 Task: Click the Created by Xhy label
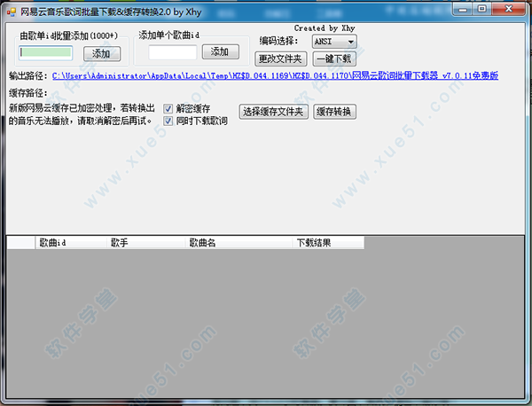click(325, 28)
